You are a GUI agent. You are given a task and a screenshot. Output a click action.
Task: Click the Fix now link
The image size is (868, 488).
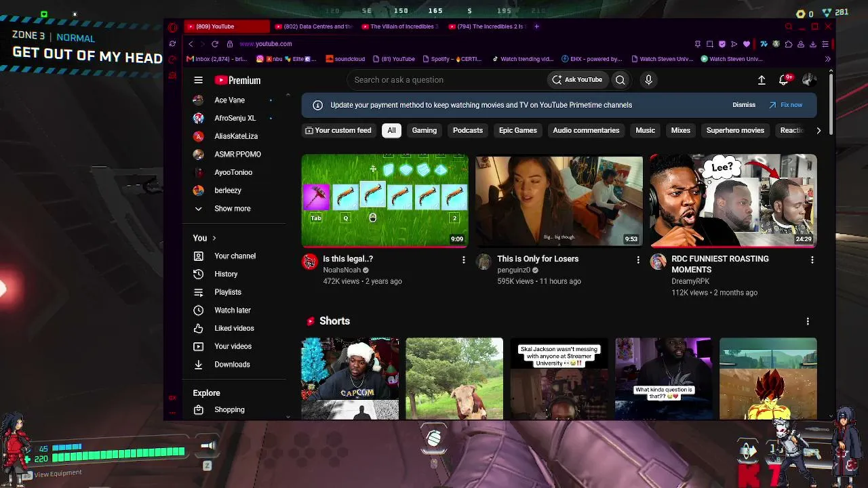(x=785, y=105)
